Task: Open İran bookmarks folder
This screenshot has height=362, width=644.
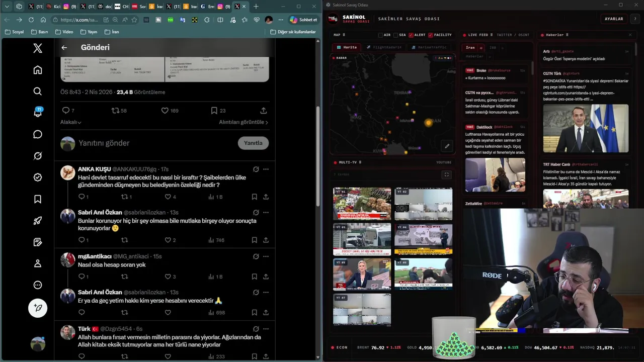Action: tap(112, 32)
